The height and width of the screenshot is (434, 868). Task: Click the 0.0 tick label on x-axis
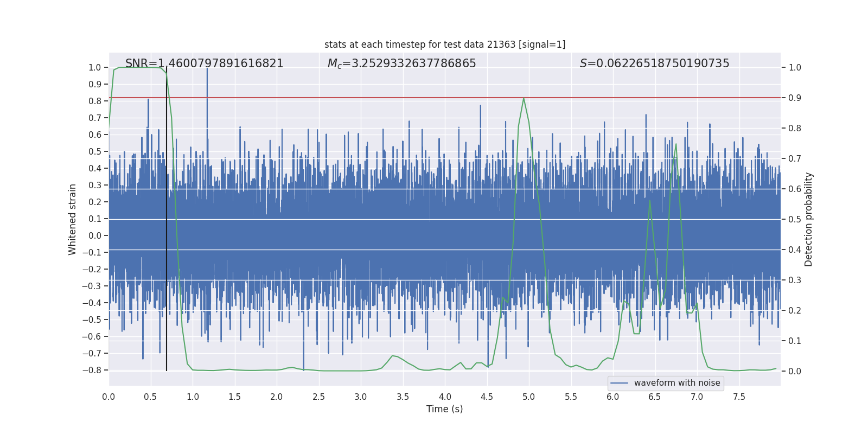(x=108, y=397)
